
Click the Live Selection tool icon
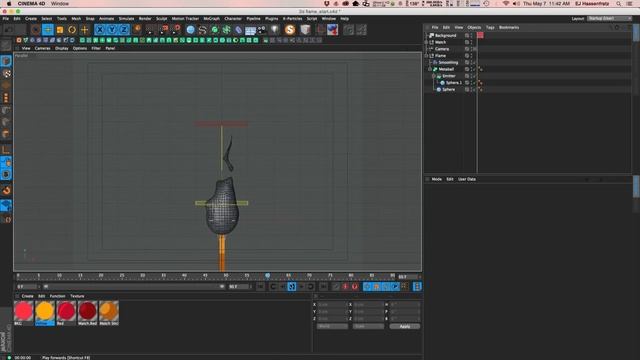click(36, 29)
